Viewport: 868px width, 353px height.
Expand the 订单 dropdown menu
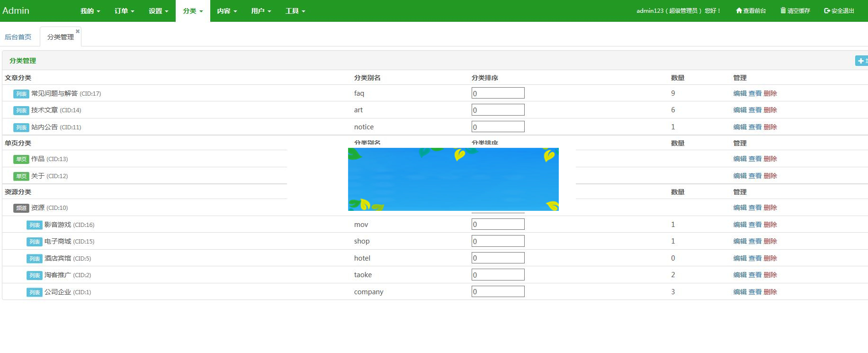[124, 11]
